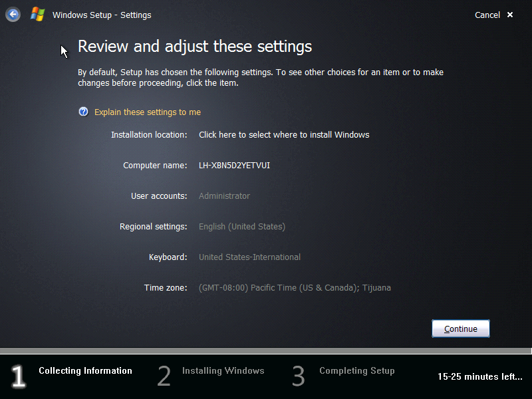The image size is (532, 399).
Task: Click the 15-25 minutes left indicator
Action: point(479,376)
